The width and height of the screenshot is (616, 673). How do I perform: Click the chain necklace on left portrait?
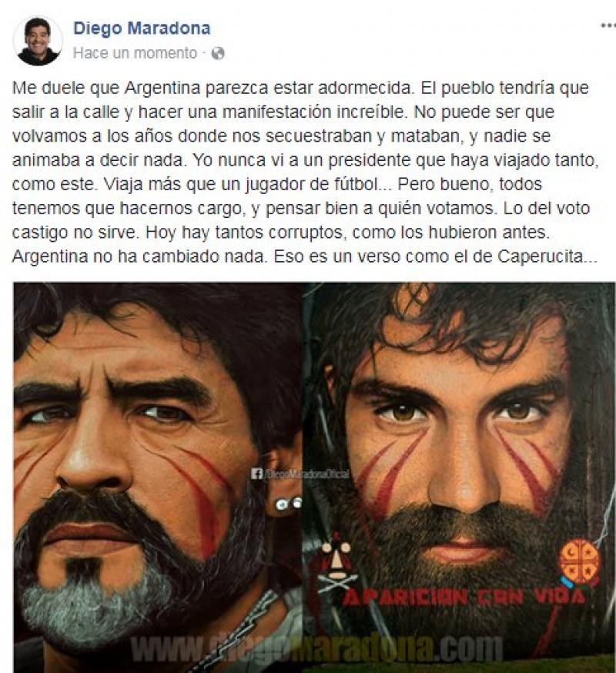click(x=240, y=631)
